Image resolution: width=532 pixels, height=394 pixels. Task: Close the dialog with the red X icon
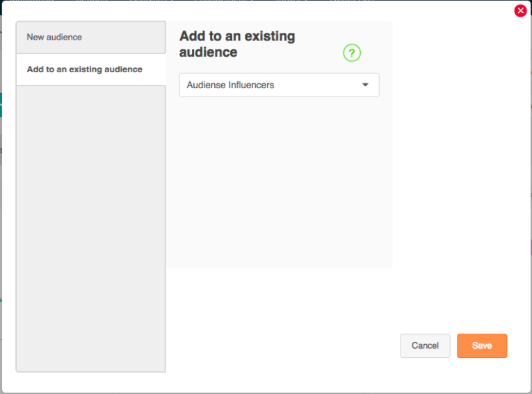pyautogui.click(x=520, y=10)
